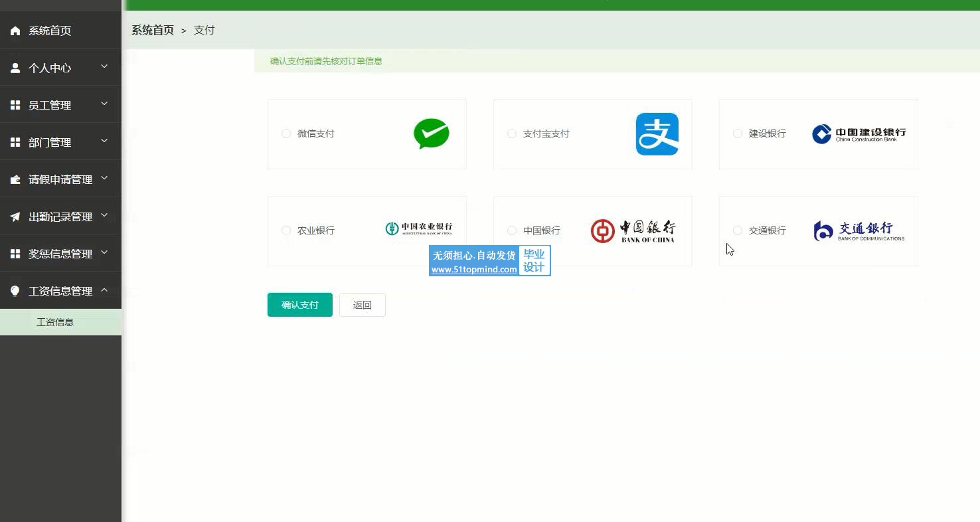Screen dimensions: 980x522
Task: Collapse 工资信息管理 with its chevron
Action: click(x=104, y=290)
